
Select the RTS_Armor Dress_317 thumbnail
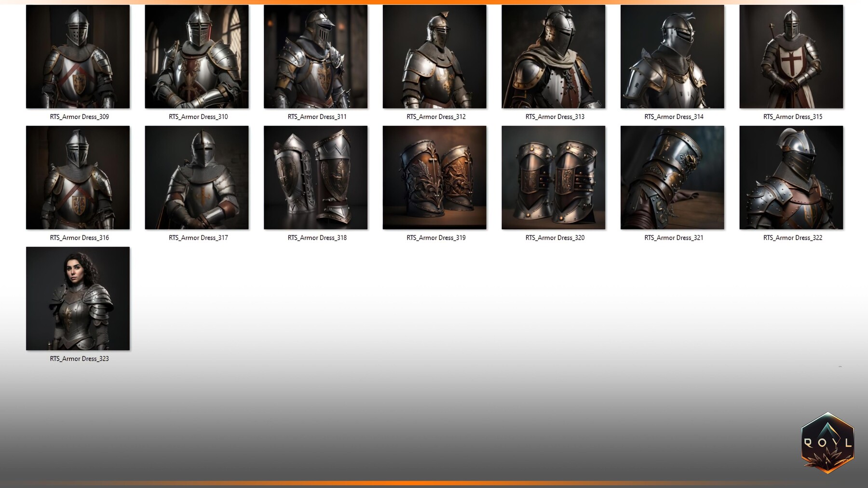197,177
